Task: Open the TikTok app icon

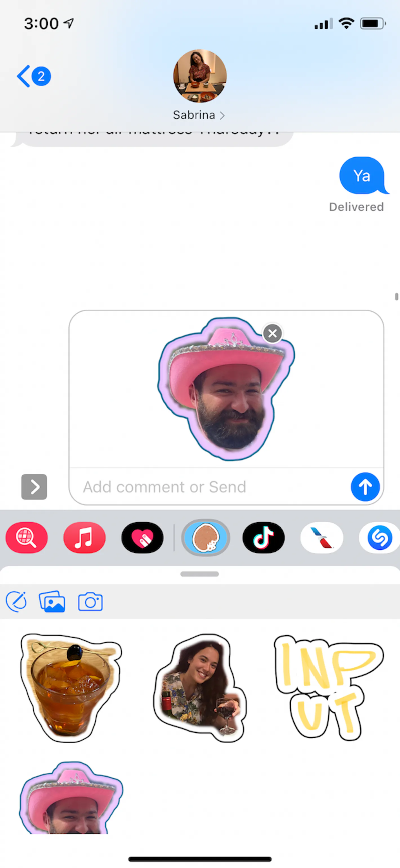Action: click(x=264, y=537)
